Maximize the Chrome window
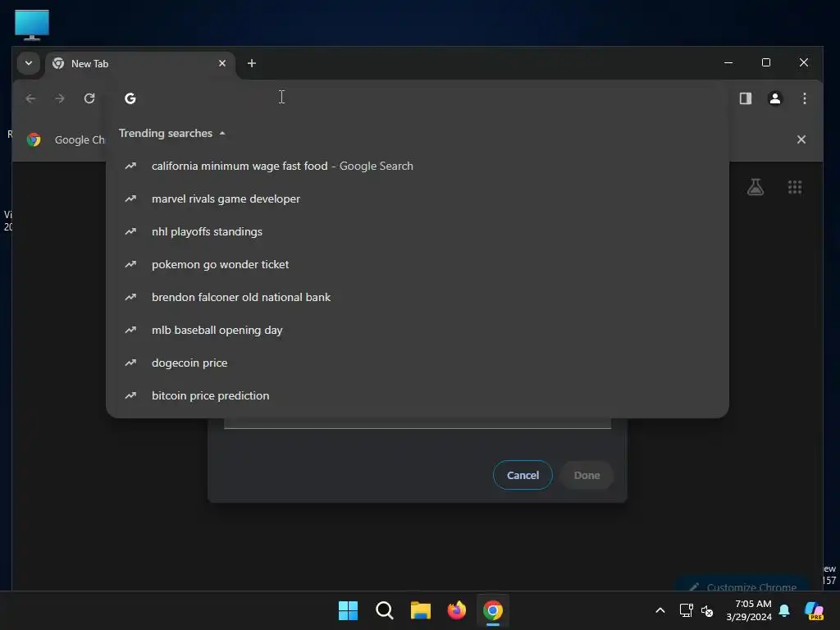The height and width of the screenshot is (630, 840). (766, 62)
